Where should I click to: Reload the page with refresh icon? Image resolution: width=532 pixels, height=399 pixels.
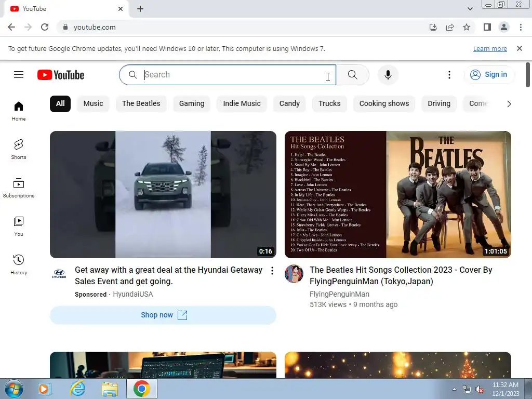click(45, 27)
